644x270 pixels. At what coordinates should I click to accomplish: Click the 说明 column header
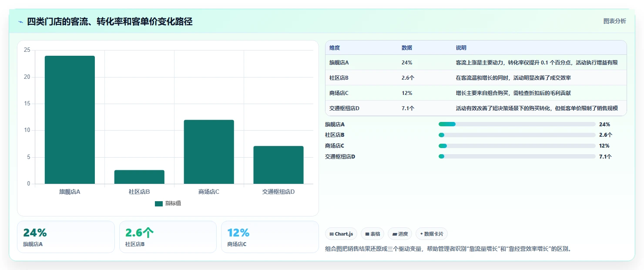(461, 47)
